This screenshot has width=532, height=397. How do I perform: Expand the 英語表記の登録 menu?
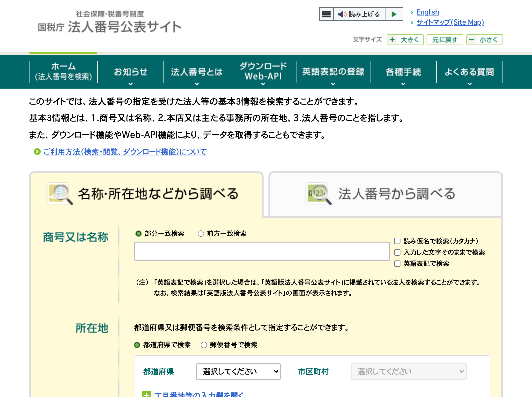[333, 72]
